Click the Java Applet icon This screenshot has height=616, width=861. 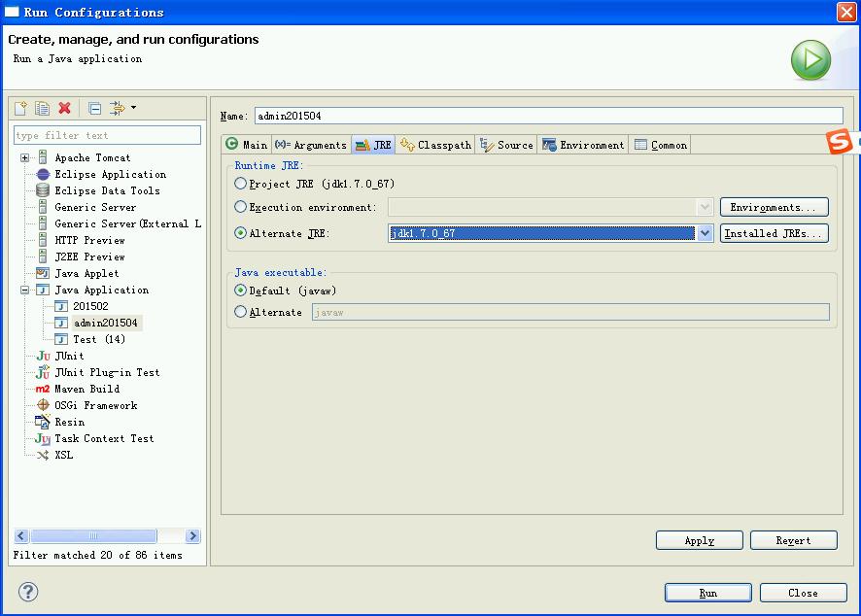[43, 273]
